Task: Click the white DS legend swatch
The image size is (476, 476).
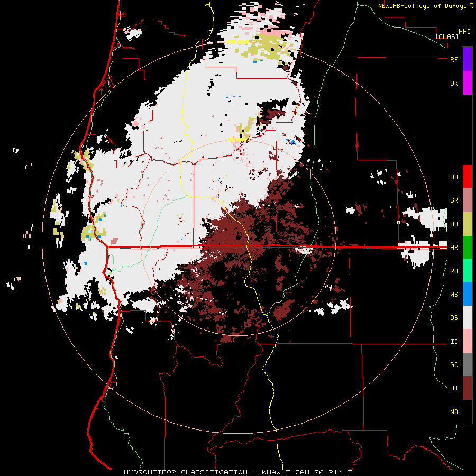Action: 467,317
